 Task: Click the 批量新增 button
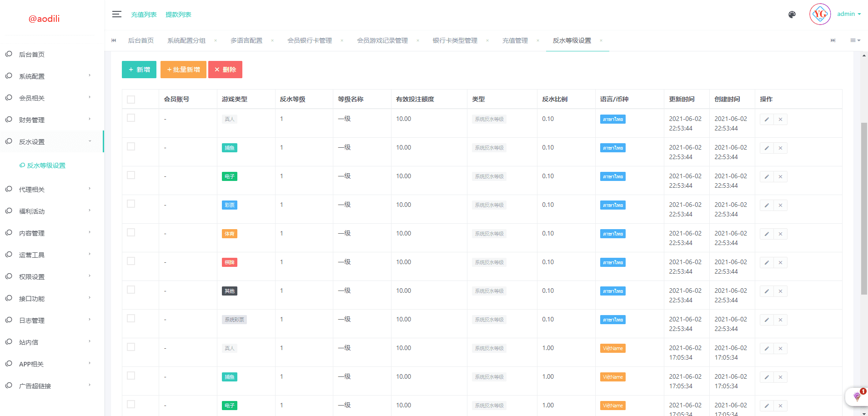pos(183,70)
